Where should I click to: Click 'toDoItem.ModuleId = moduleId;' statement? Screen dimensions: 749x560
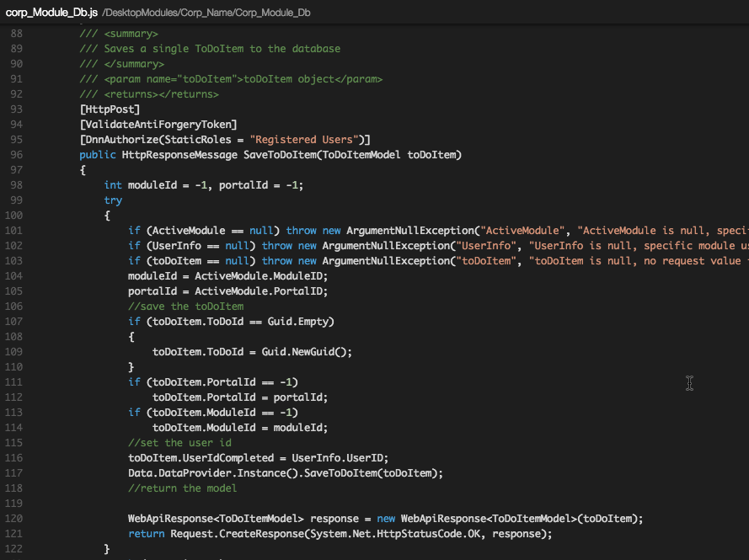240,428
